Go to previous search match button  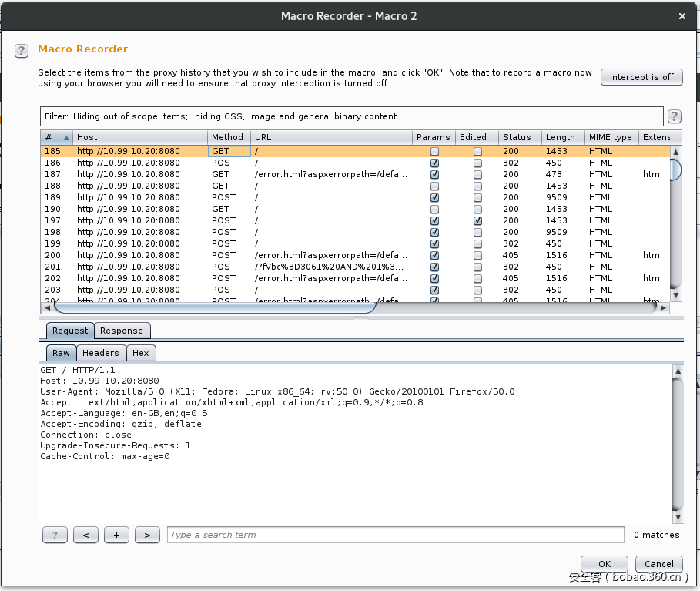85,535
